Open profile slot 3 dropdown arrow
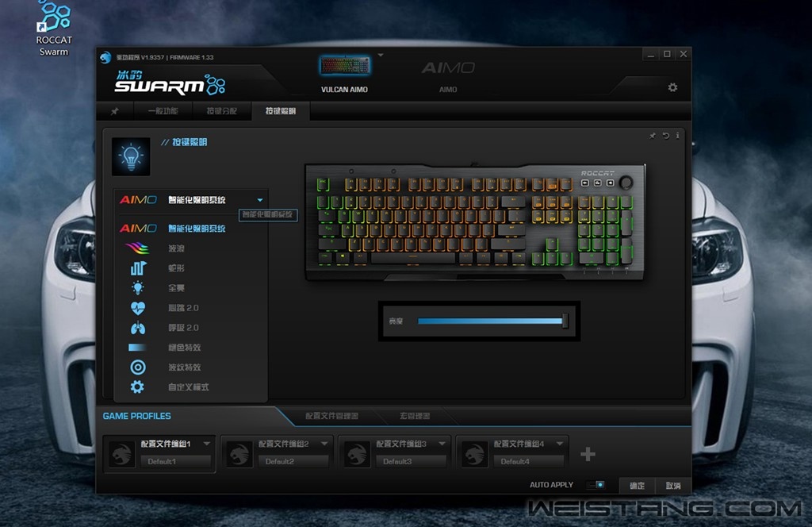The width and height of the screenshot is (812, 527). point(442,444)
